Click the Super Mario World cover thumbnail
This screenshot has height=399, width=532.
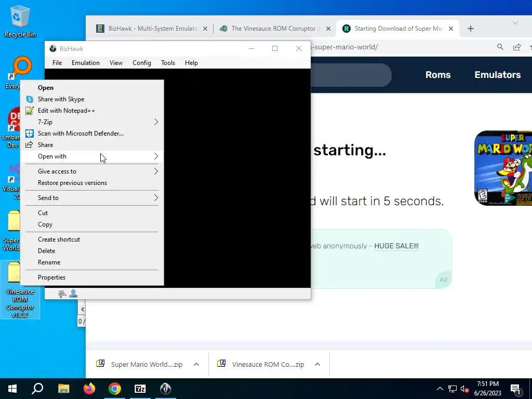(x=503, y=168)
